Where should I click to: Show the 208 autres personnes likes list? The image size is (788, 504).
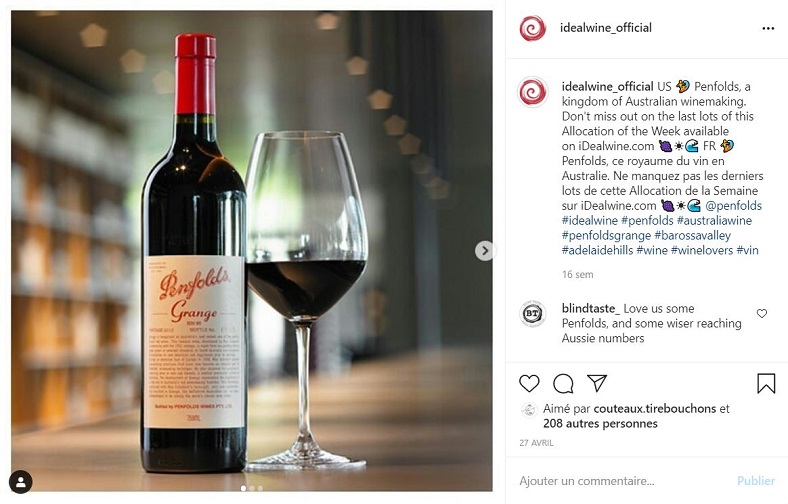click(x=600, y=424)
